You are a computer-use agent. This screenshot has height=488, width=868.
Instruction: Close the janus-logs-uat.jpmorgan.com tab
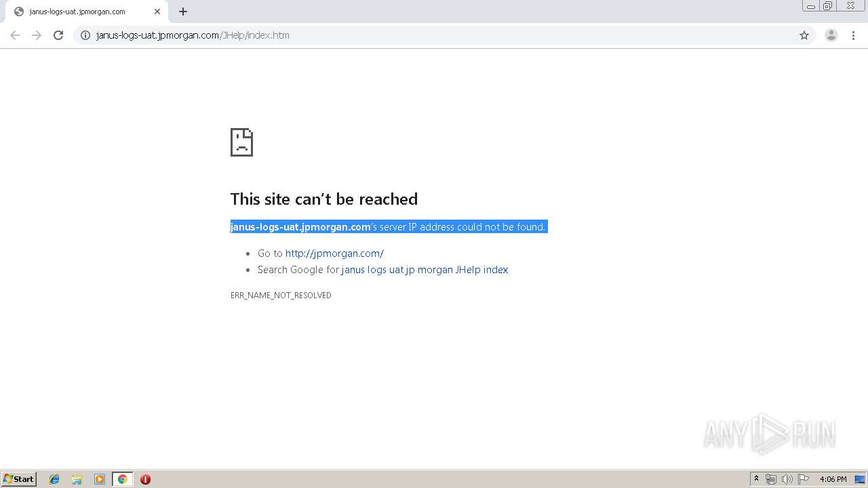157,12
